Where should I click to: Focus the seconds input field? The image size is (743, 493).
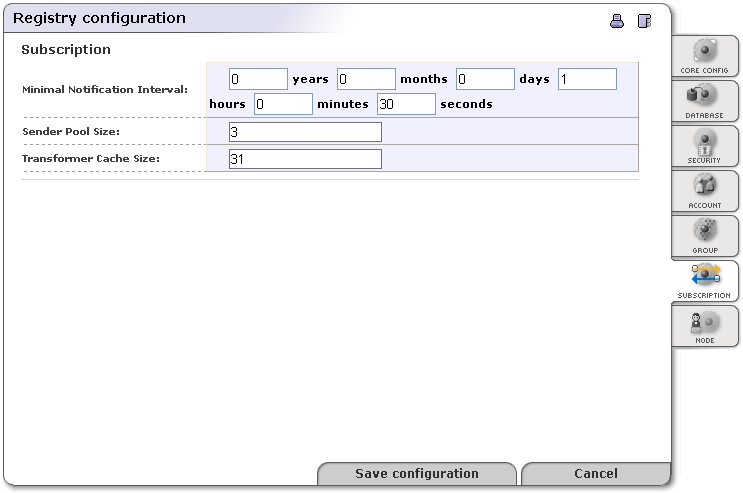pyautogui.click(x=406, y=104)
